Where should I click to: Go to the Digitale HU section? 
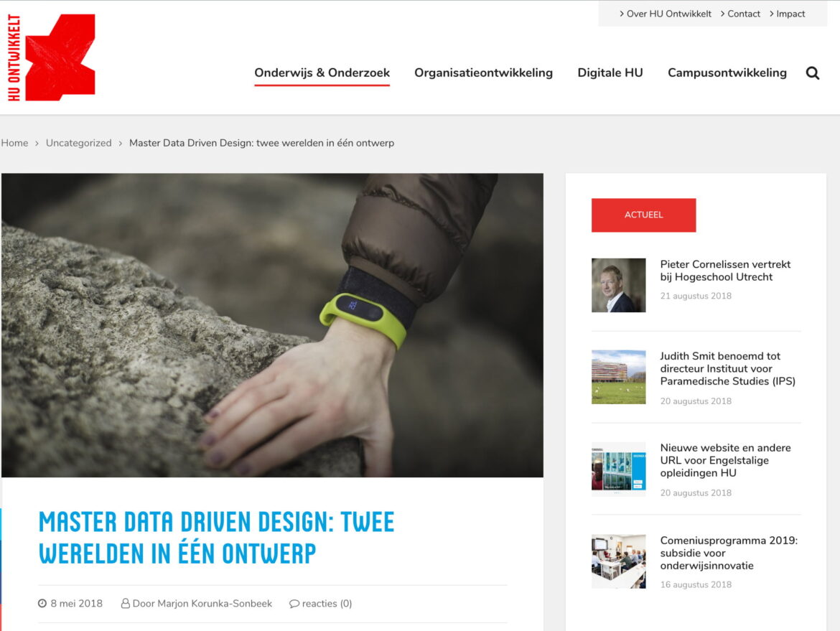610,73
